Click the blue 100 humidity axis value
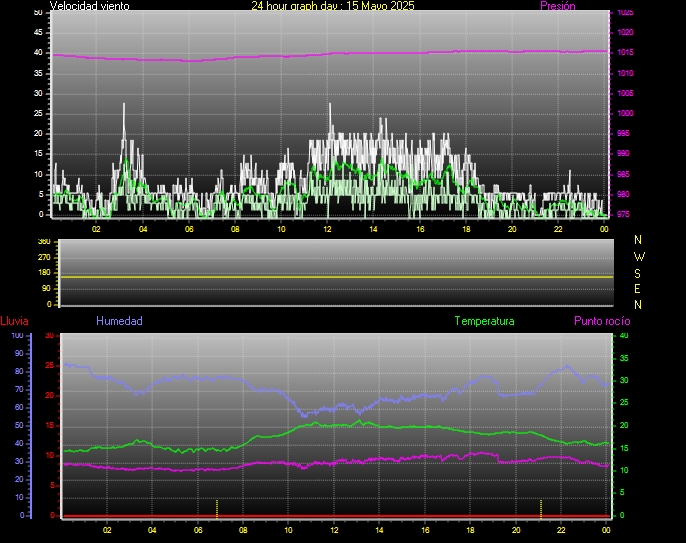Screen dimensions: 686x543 pyautogui.click(x=17, y=336)
